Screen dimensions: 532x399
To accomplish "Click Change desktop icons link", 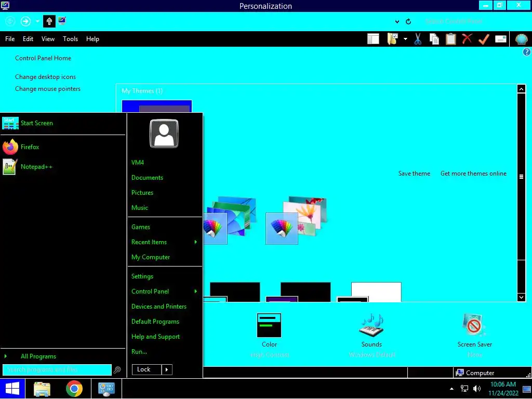I will [x=46, y=77].
